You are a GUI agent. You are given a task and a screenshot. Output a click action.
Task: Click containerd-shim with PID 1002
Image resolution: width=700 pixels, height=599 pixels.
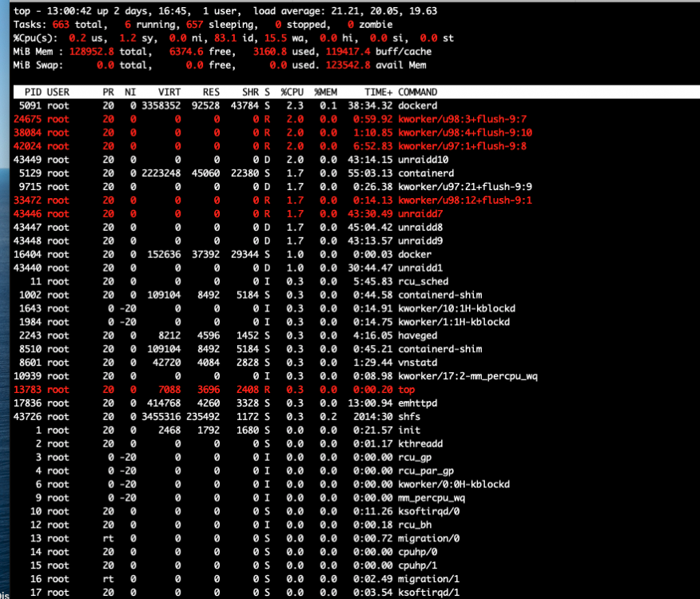click(x=439, y=295)
